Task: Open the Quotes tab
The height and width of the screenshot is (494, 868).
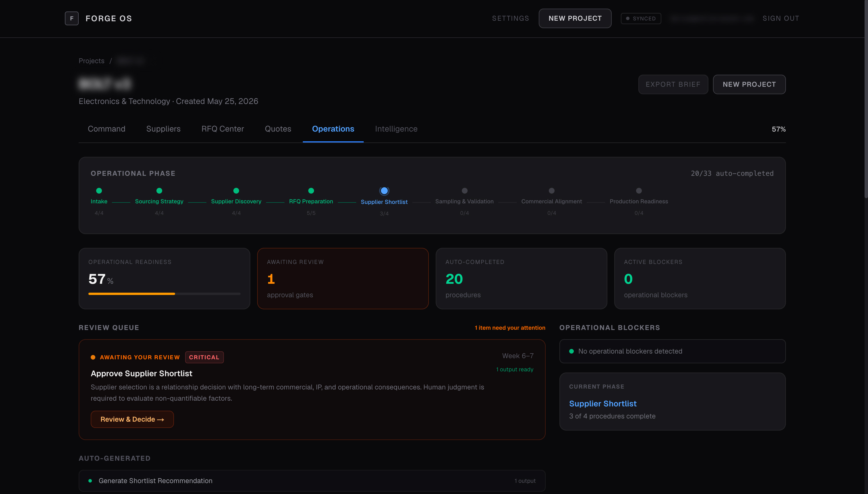Action: tap(278, 129)
